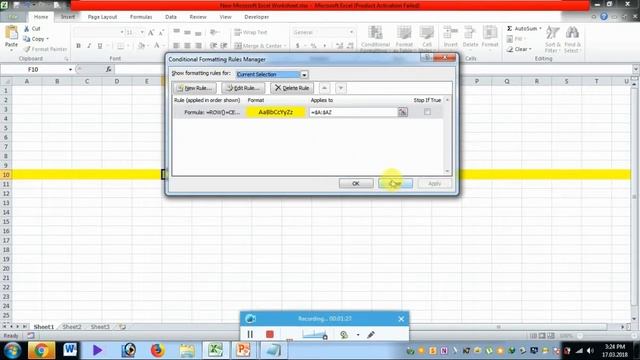The height and width of the screenshot is (360, 640).
Task: Toggle Underline formatting
Action: click(x=100, y=46)
